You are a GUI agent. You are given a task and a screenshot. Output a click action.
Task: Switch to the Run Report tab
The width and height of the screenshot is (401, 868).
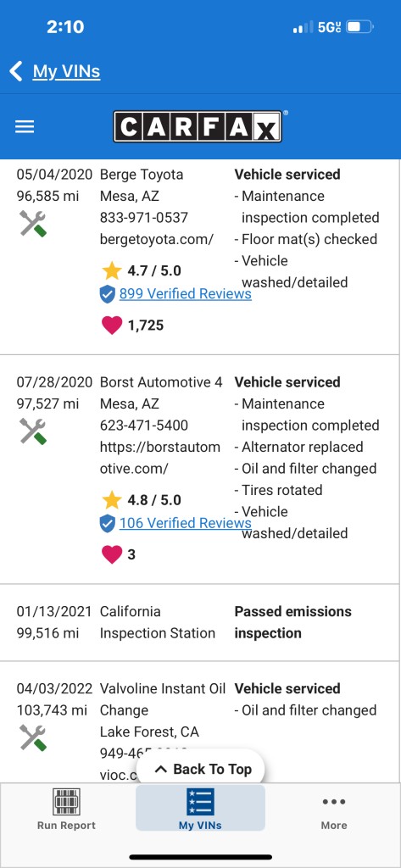tap(66, 810)
